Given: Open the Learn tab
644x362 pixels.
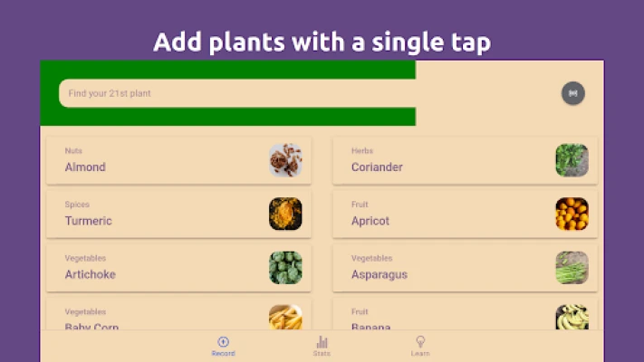Looking at the screenshot, I should click(420, 347).
